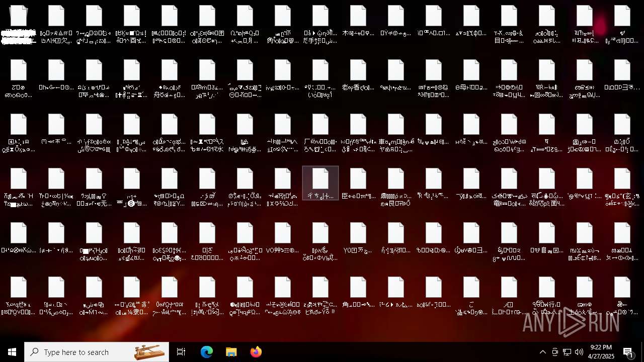Open the Start menu
This screenshot has height=362, width=644.
tap(12, 352)
